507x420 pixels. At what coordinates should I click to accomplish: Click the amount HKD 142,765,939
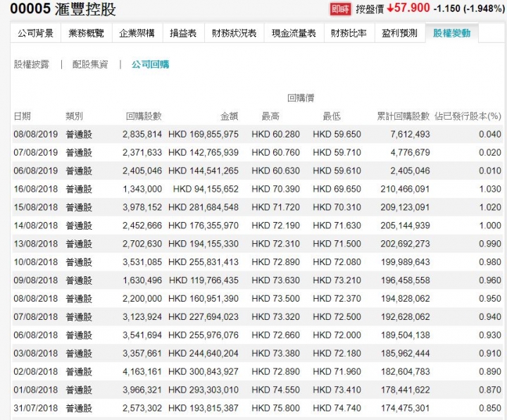204,152
